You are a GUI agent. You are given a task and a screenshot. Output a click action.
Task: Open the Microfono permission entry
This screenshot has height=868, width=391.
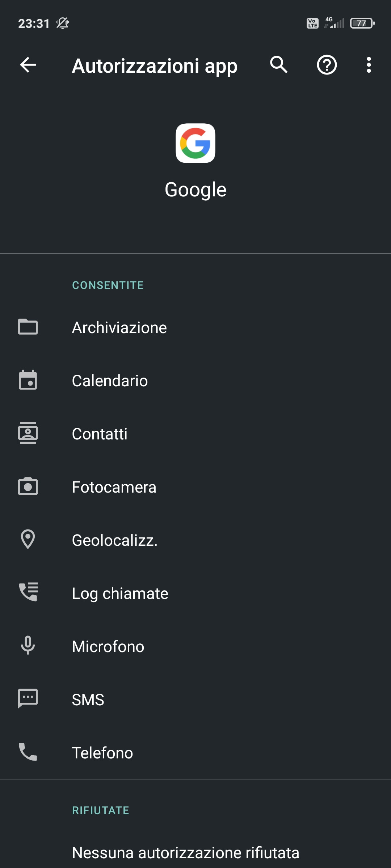click(x=108, y=647)
